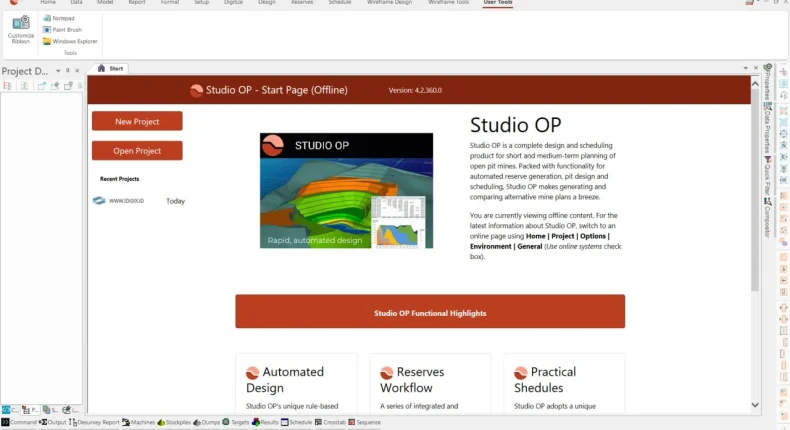Image resolution: width=790 pixels, height=430 pixels.
Task: Select the User Tools ribbon tab
Action: (x=498, y=3)
